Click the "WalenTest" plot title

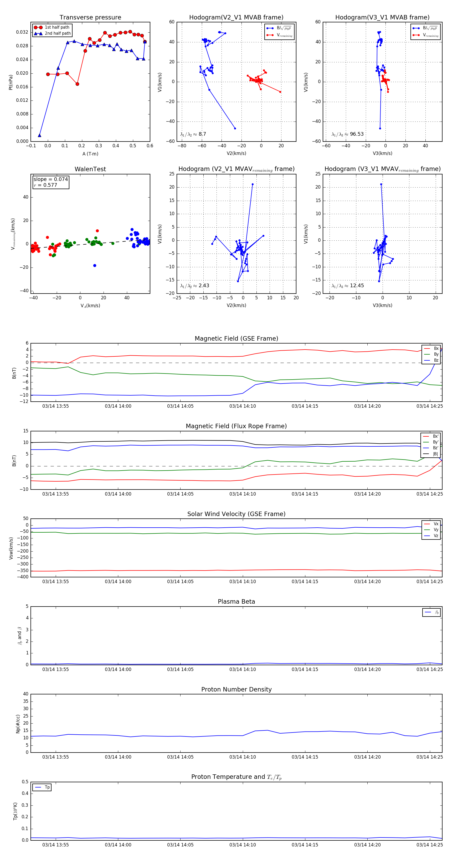coord(90,169)
